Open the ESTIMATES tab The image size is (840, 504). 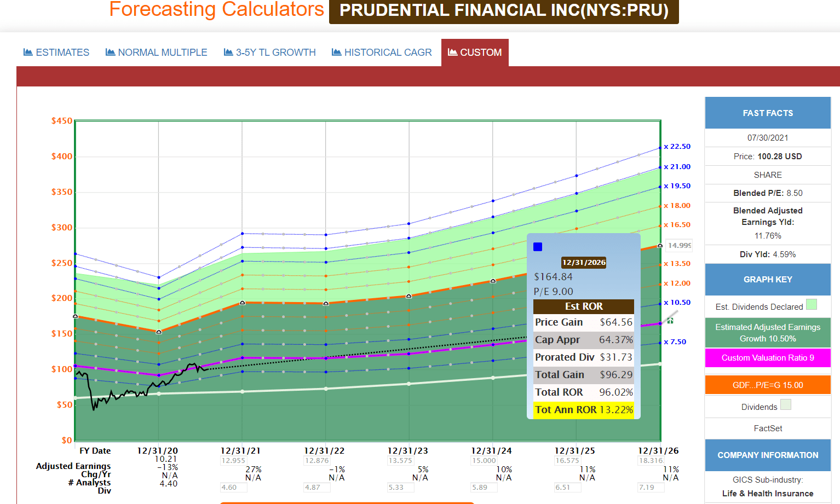tap(56, 53)
